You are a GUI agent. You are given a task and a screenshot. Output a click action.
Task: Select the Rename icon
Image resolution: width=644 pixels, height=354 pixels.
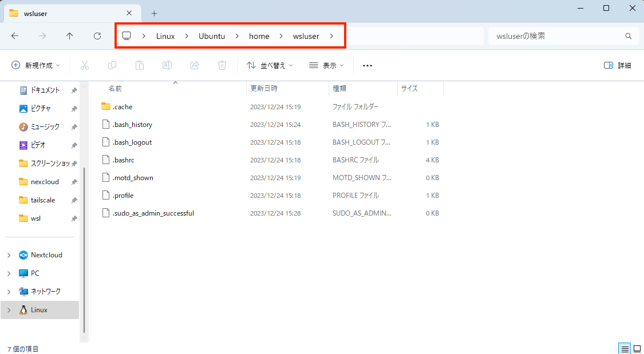(x=167, y=65)
